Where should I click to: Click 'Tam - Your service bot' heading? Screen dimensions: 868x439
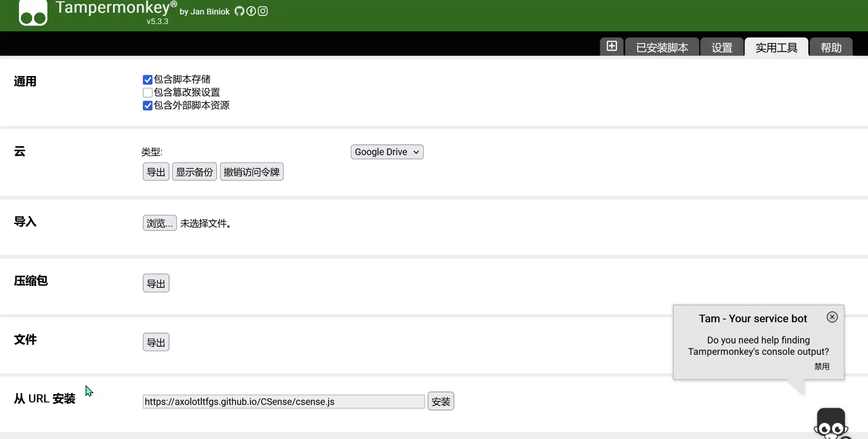point(753,319)
